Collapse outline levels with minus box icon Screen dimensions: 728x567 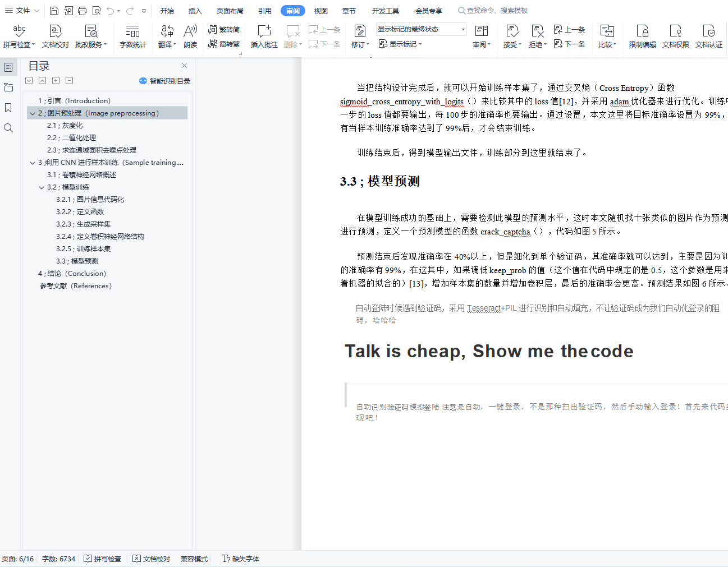(x=69, y=81)
